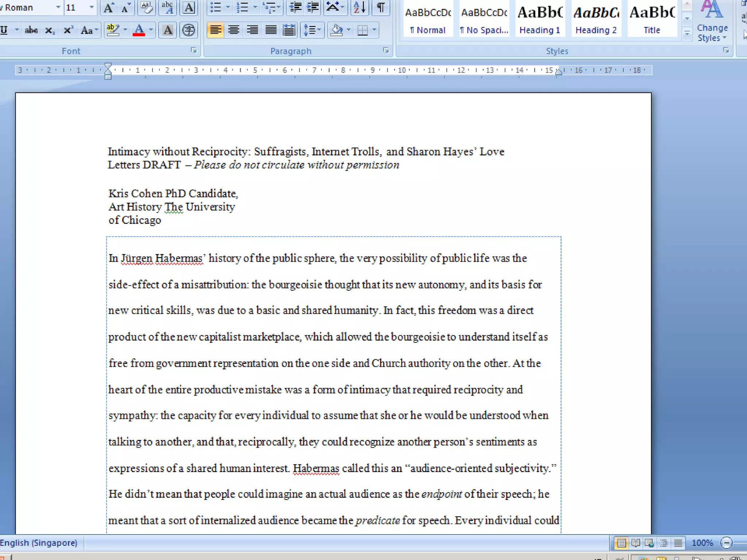
Task: Toggle center text alignment
Action: tap(234, 30)
